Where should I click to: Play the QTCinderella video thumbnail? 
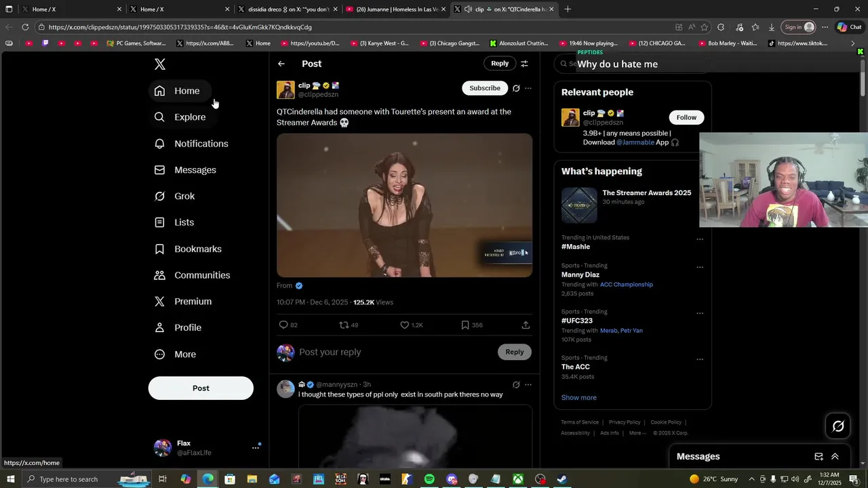[x=404, y=205]
